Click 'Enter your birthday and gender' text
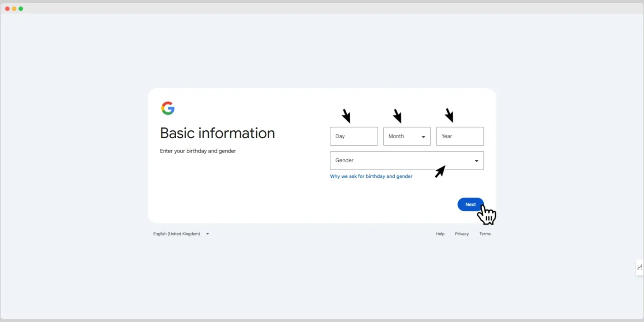Image resolution: width=644 pixels, height=322 pixels. [198, 151]
